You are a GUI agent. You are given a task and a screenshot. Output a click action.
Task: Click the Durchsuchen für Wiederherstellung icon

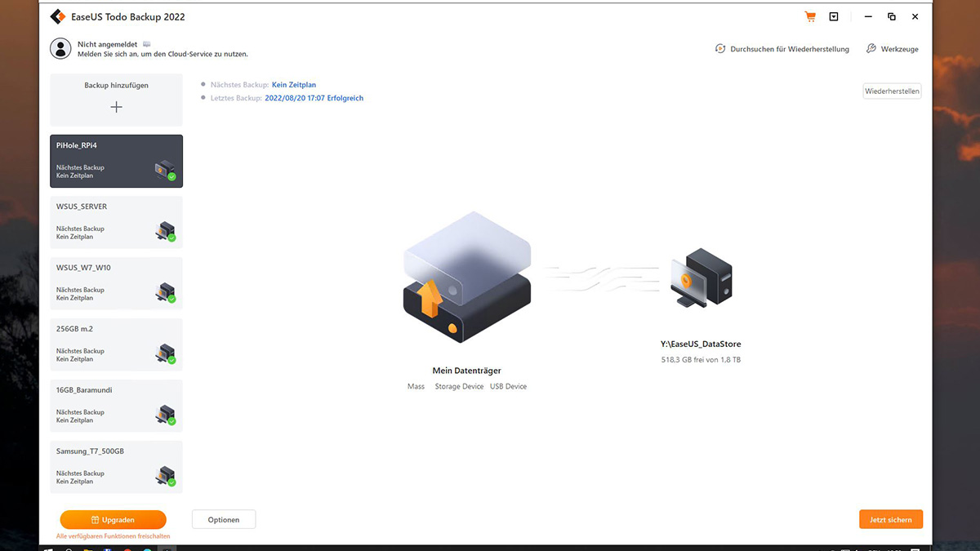720,49
